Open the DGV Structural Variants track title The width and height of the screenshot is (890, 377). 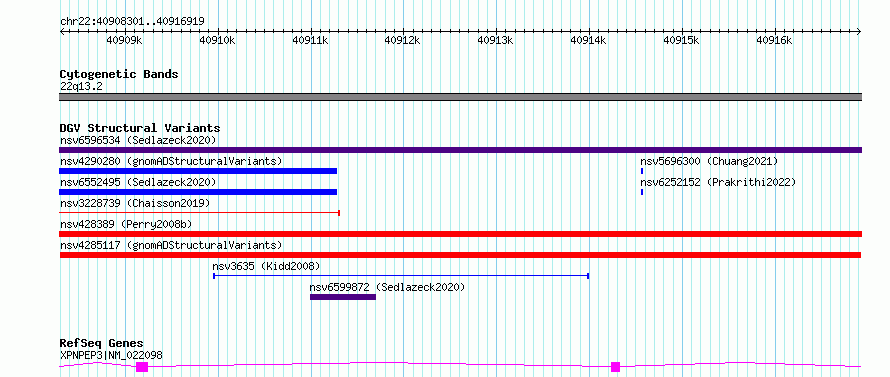[x=140, y=128]
